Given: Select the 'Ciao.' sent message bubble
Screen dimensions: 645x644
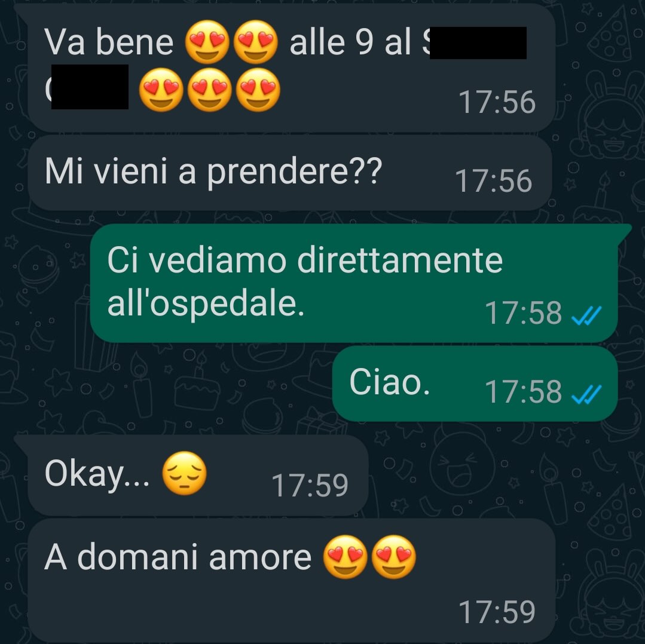Looking at the screenshot, I should [x=475, y=384].
